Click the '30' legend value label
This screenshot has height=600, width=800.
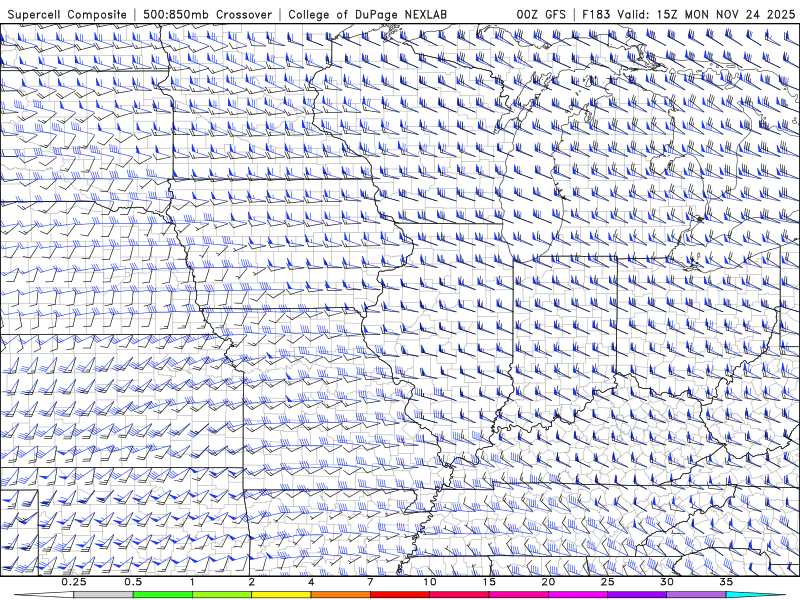click(667, 582)
